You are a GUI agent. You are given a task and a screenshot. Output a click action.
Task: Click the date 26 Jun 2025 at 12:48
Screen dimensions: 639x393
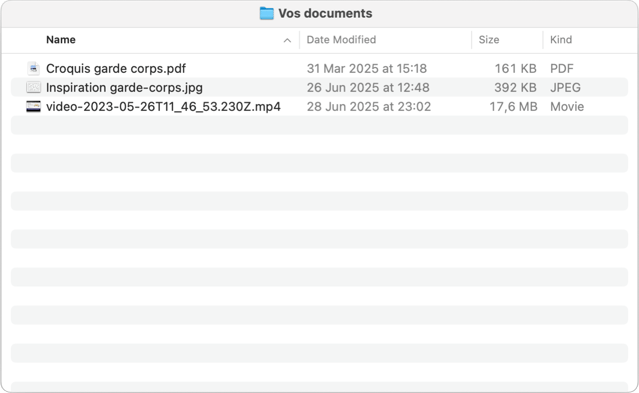click(x=368, y=87)
